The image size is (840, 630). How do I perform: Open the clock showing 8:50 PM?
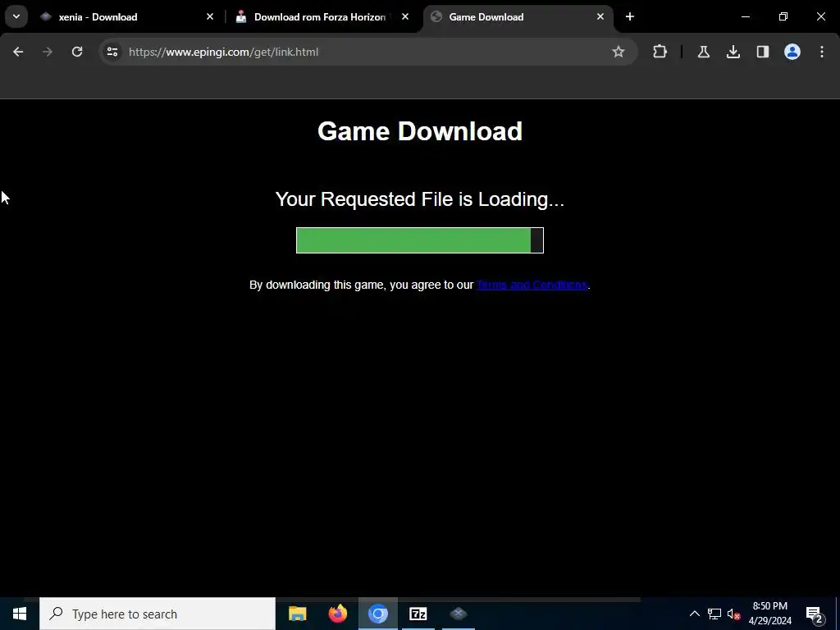tap(769, 614)
